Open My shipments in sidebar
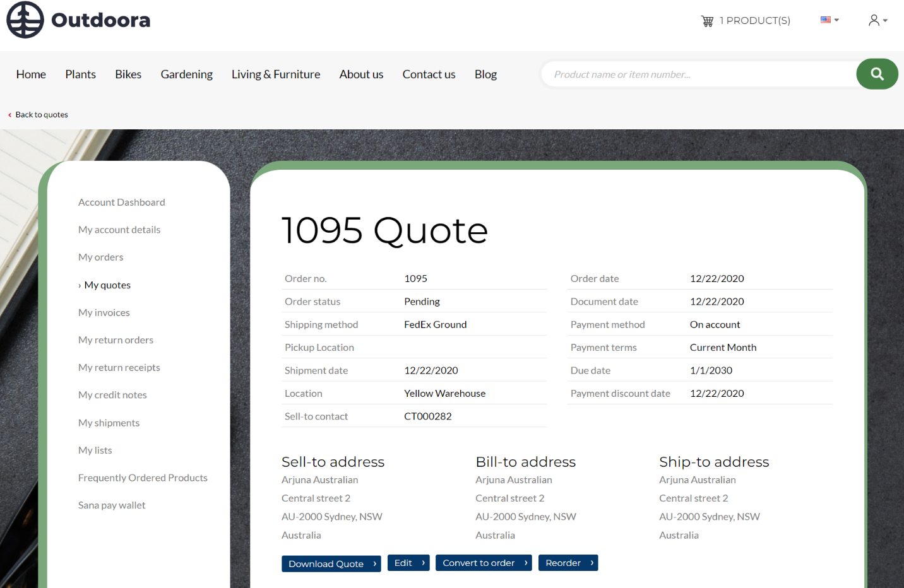 [x=109, y=423]
